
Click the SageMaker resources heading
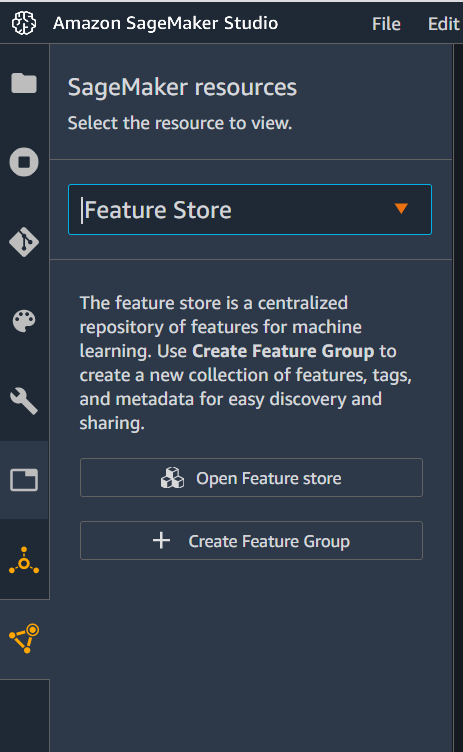[x=182, y=88]
